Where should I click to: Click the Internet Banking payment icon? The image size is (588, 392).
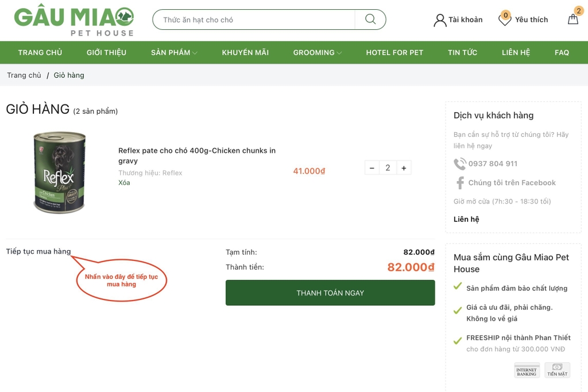527,370
